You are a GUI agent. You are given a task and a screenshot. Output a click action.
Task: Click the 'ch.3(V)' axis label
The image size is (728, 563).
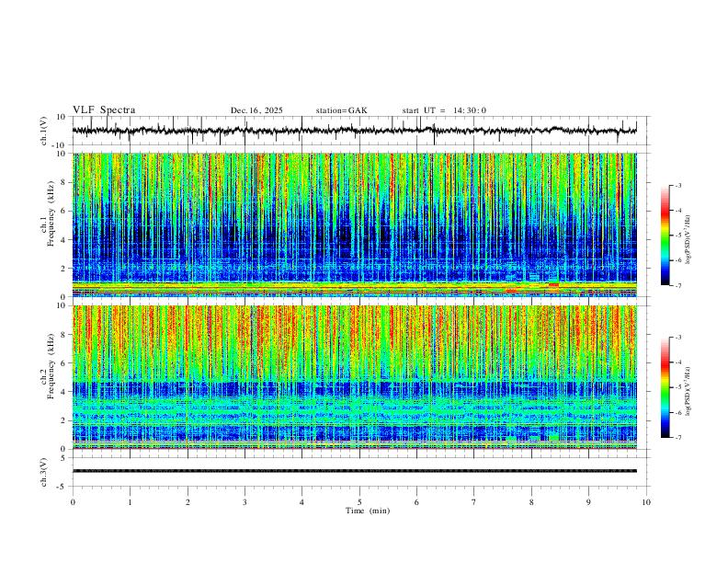[x=44, y=472]
